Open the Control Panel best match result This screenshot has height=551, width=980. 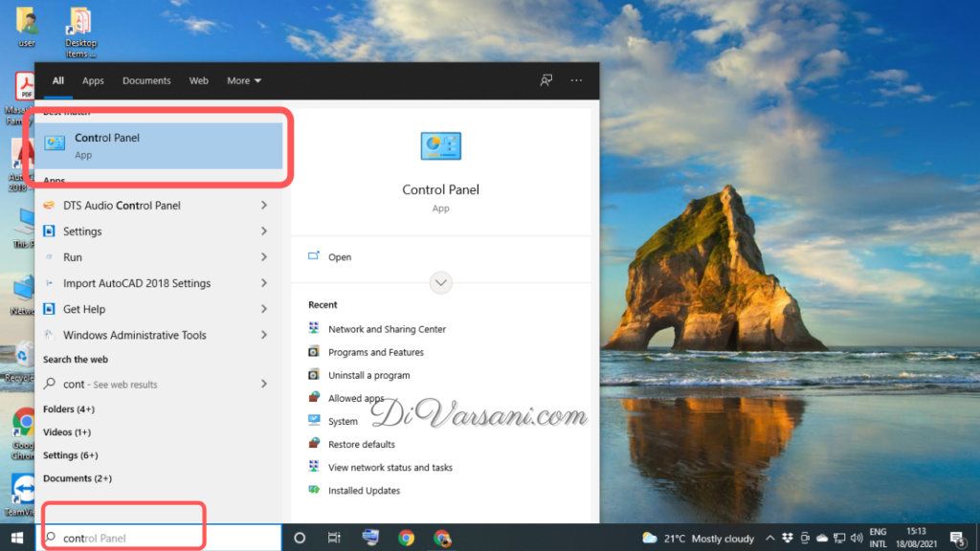coord(159,145)
